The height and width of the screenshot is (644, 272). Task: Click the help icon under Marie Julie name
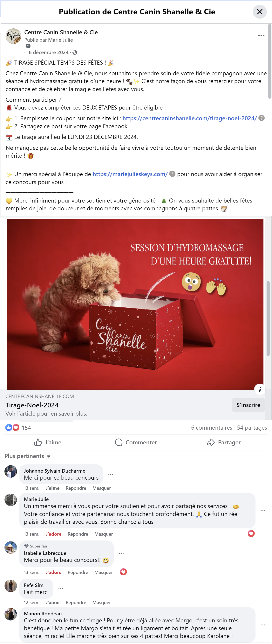[28, 46]
